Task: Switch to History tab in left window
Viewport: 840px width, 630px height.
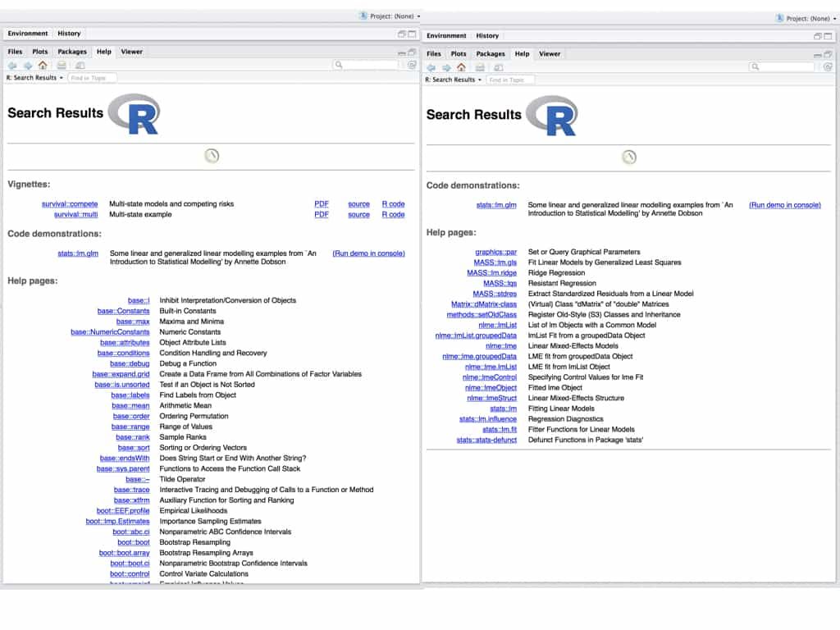Action: (x=69, y=33)
